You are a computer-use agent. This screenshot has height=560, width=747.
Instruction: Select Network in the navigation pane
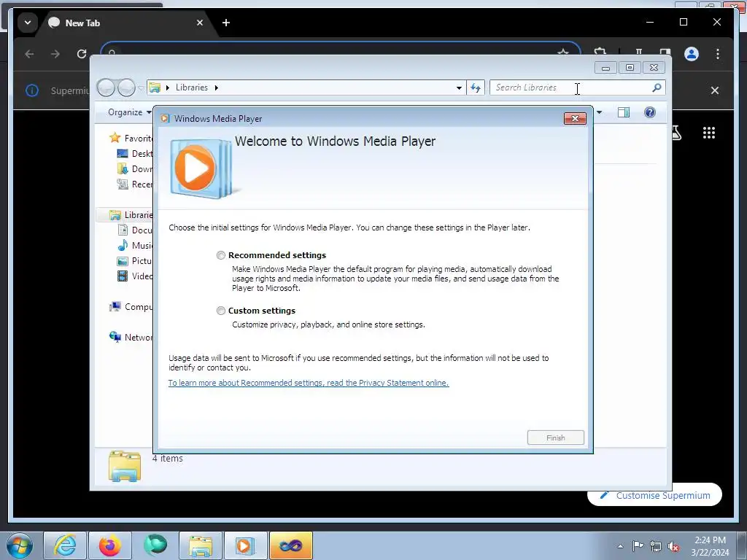tap(131, 337)
